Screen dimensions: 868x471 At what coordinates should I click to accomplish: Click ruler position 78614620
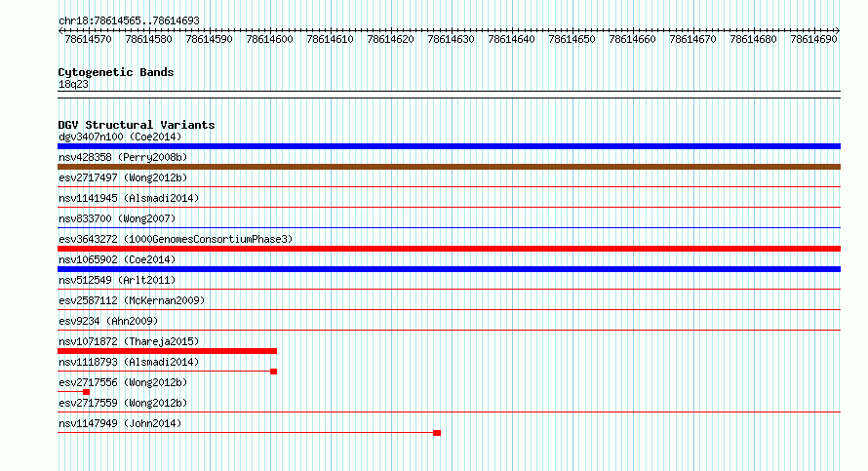pos(390,39)
